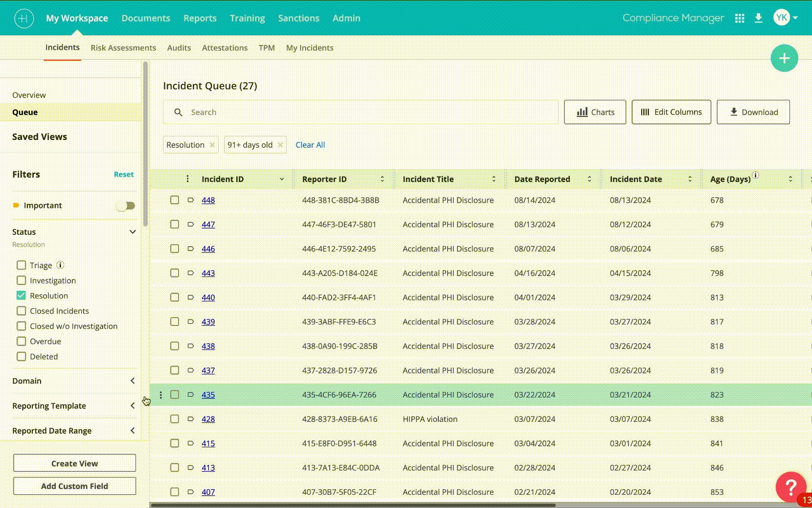Flag incident 448 as important

pyautogui.click(x=191, y=200)
